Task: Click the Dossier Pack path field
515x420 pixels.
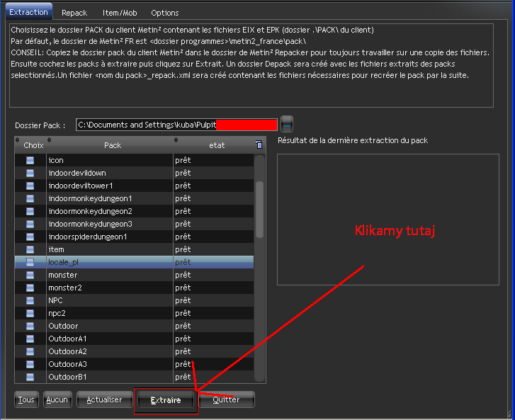Action: click(x=176, y=125)
